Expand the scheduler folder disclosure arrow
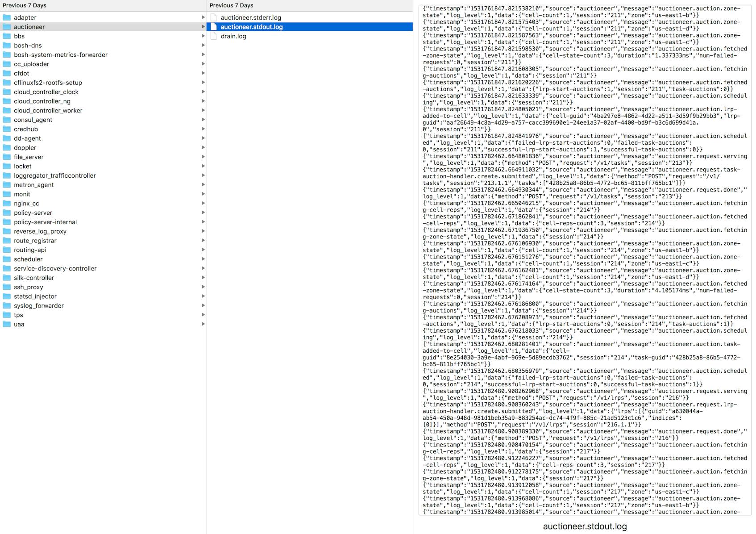Image resolution: width=756 pixels, height=534 pixels. point(203,259)
